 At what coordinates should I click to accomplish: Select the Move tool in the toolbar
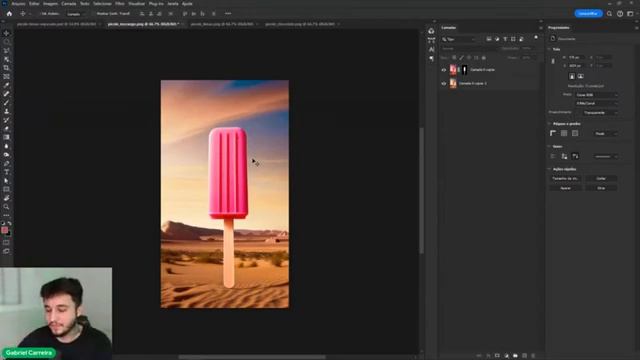click(6, 33)
